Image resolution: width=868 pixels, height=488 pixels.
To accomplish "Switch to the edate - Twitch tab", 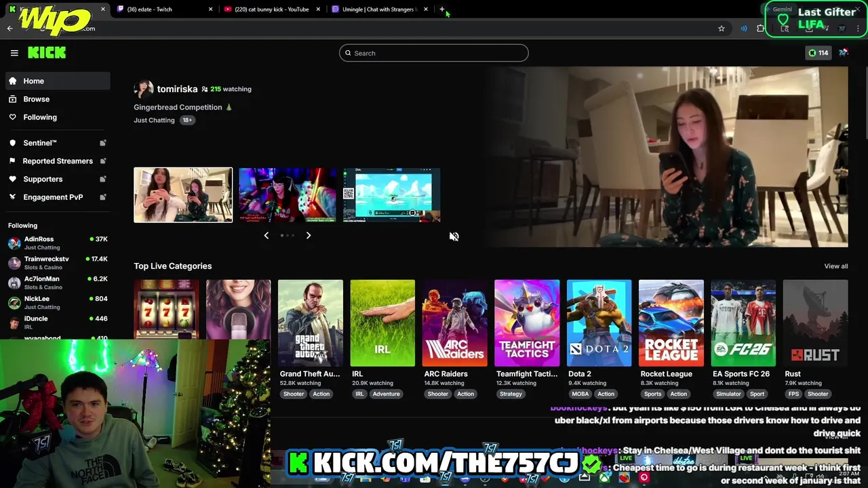I will click(x=163, y=9).
